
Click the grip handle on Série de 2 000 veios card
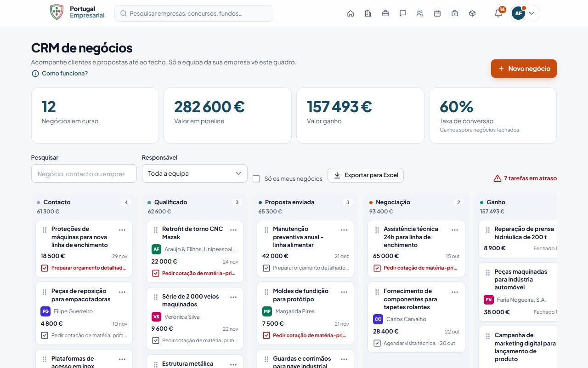155,298
